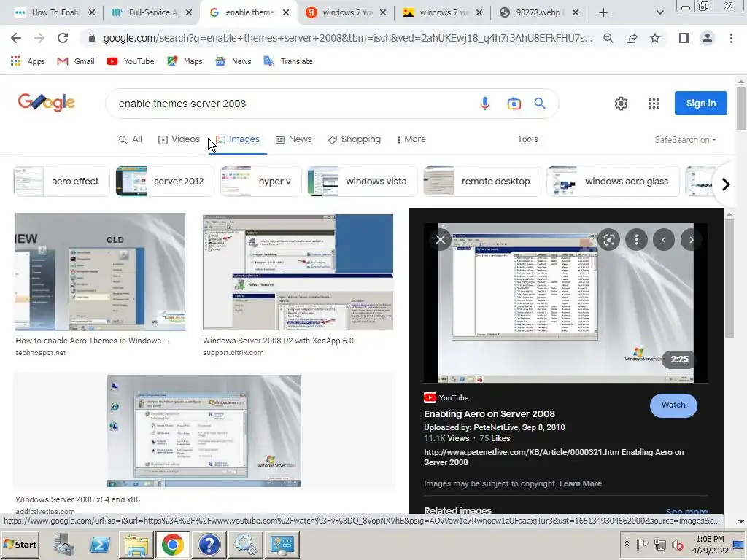Image resolution: width=747 pixels, height=560 pixels.
Task: Open Translate bookmark
Action: [288, 61]
